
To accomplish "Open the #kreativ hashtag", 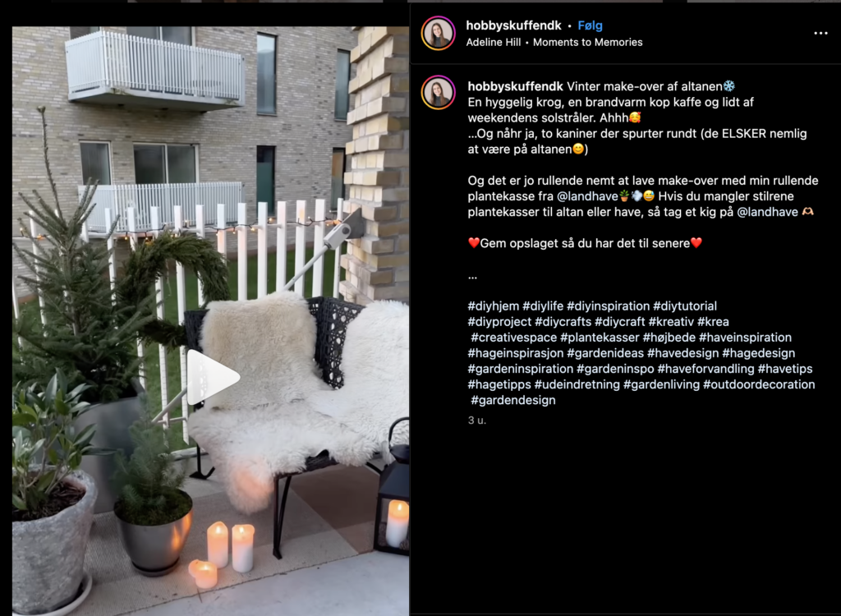I will (x=671, y=322).
